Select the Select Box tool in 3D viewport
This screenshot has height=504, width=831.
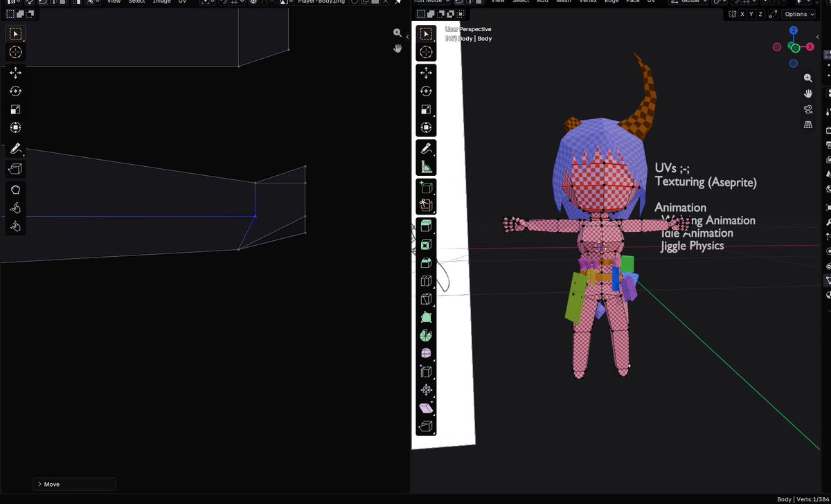[x=426, y=33]
